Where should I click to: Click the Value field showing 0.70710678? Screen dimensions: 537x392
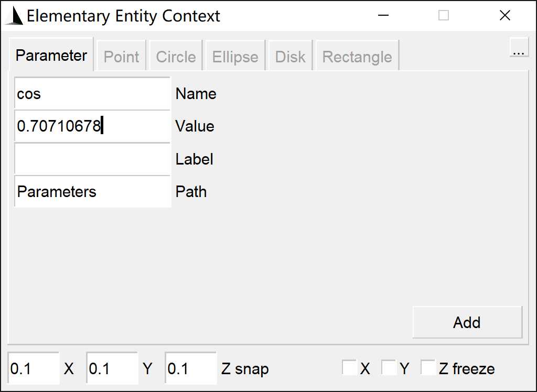point(92,126)
